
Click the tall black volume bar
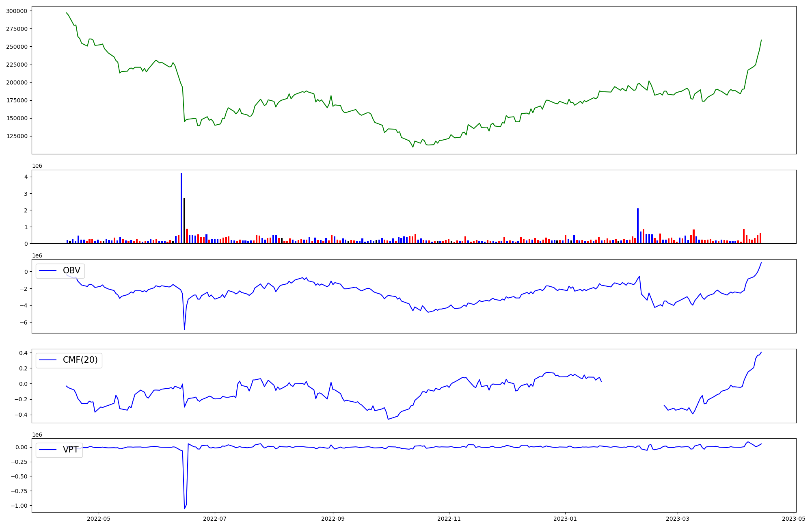click(184, 221)
